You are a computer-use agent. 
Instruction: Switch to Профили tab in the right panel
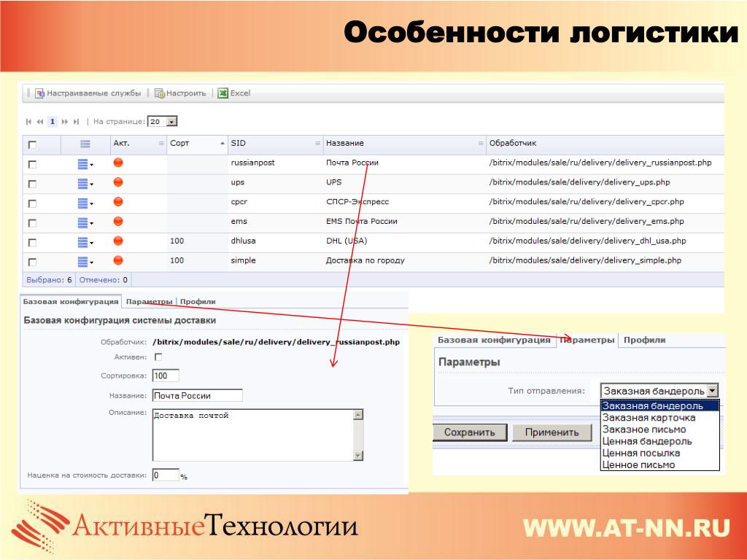coord(645,341)
